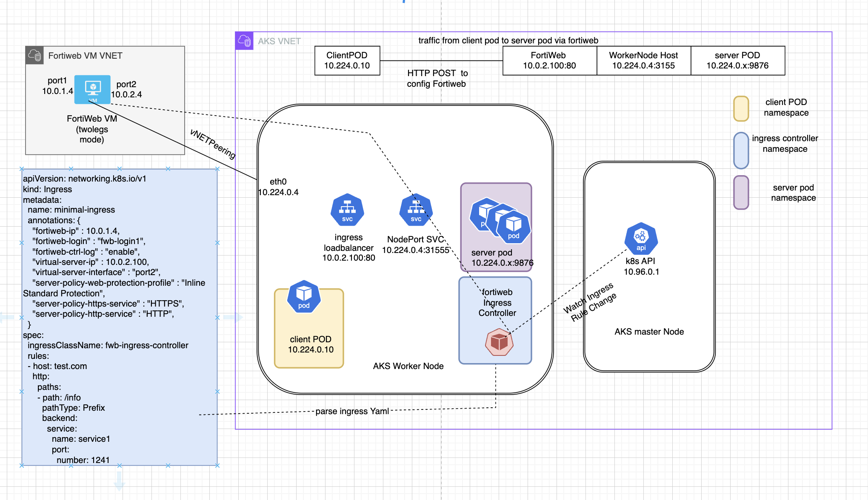Click 'client POD 10.224.0.10' text in yellow box
This screenshot has width=868, height=500.
click(311, 344)
